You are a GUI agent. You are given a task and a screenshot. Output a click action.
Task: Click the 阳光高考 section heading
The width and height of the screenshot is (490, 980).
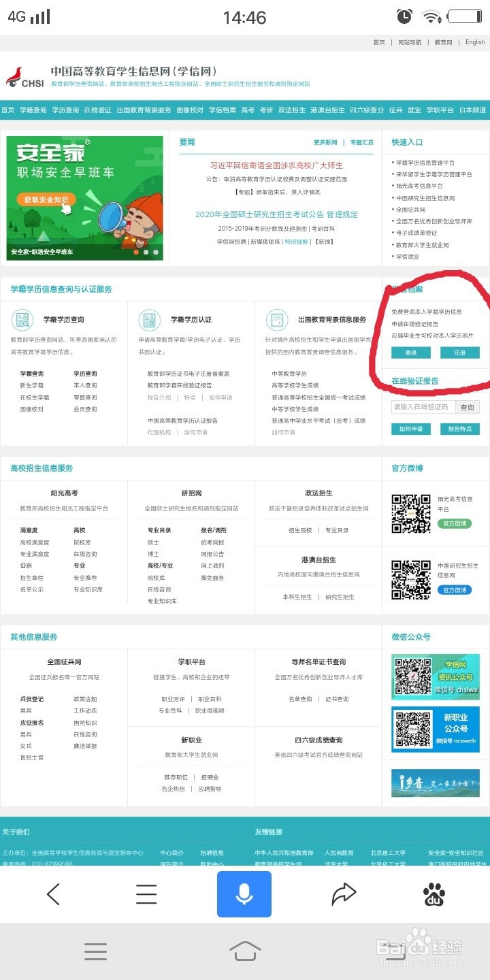[x=64, y=493]
